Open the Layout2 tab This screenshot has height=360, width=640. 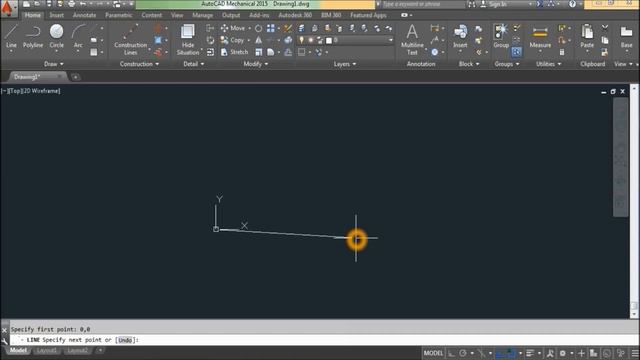pos(77,351)
